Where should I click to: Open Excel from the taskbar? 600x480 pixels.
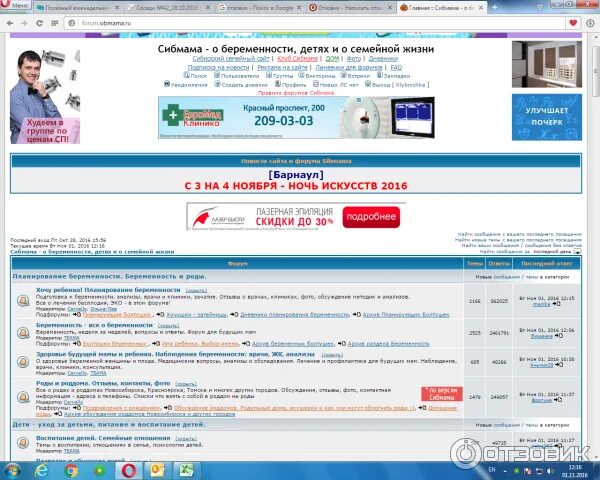pyautogui.click(x=186, y=471)
